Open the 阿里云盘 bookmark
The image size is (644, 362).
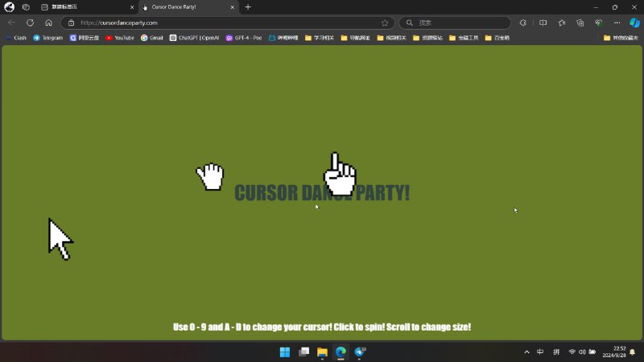point(85,38)
